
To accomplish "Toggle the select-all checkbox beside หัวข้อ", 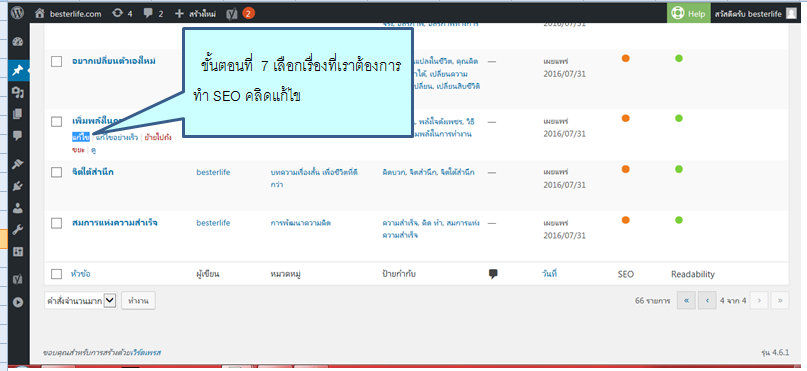I will pyautogui.click(x=57, y=274).
